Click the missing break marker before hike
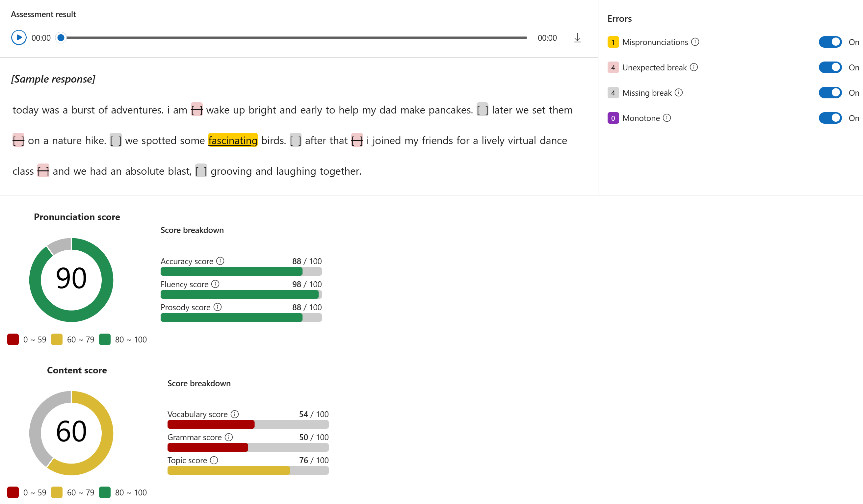This screenshot has height=504, width=863. coord(18,140)
